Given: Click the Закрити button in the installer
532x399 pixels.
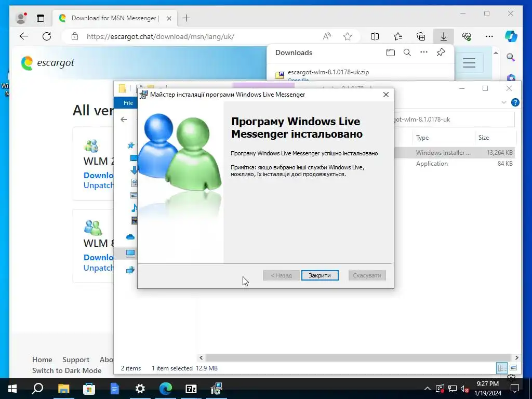Looking at the screenshot, I should 320,275.
